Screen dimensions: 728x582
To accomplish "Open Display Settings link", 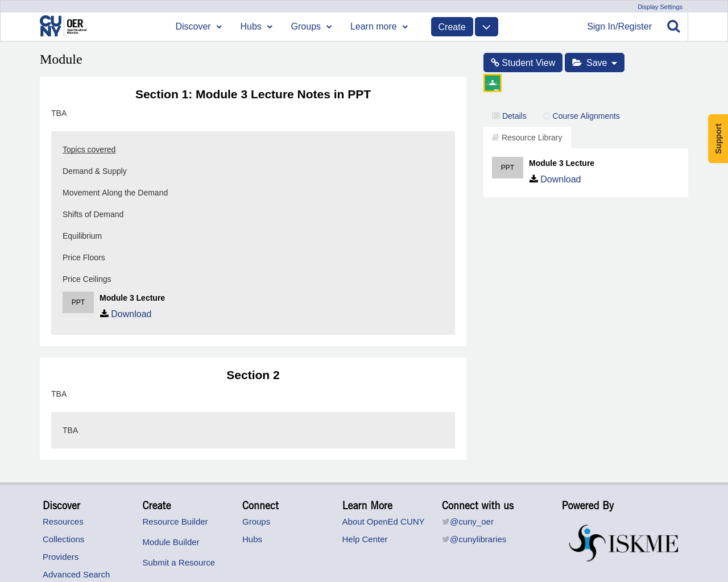I will coord(660,7).
